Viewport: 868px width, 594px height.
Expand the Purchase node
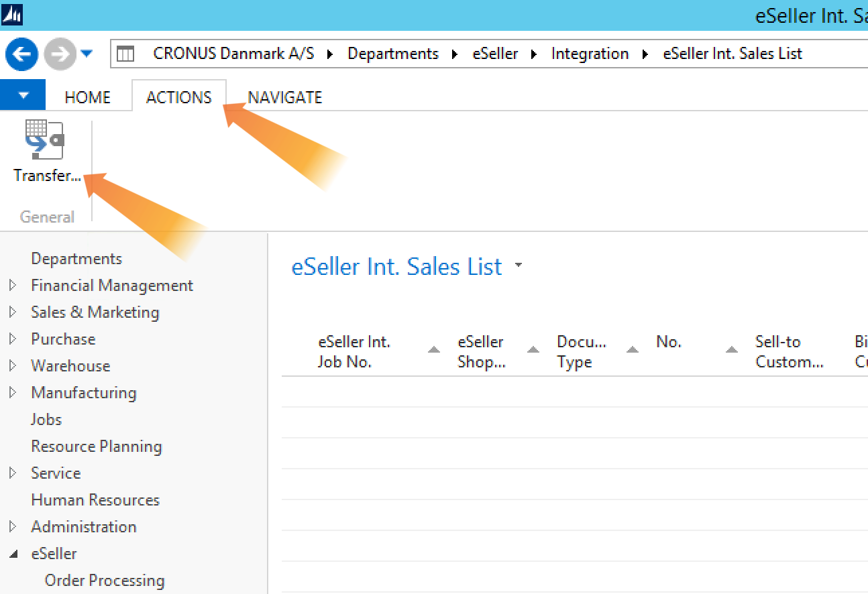13,339
